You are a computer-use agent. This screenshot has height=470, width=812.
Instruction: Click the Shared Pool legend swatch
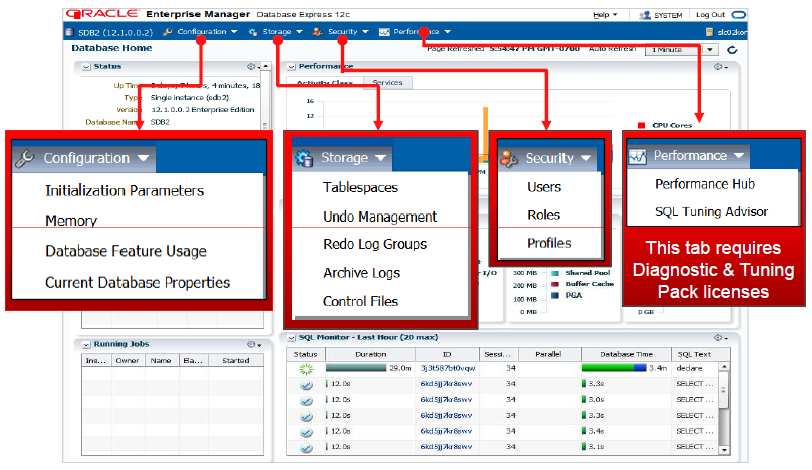555,273
